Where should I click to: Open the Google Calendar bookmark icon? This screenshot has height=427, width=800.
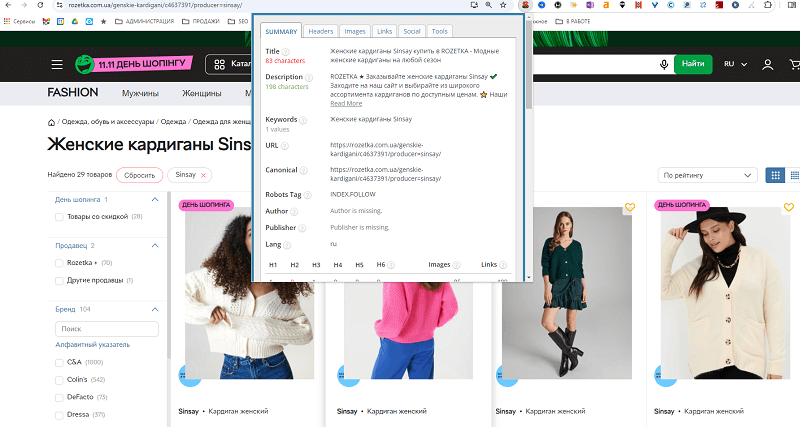[61, 21]
